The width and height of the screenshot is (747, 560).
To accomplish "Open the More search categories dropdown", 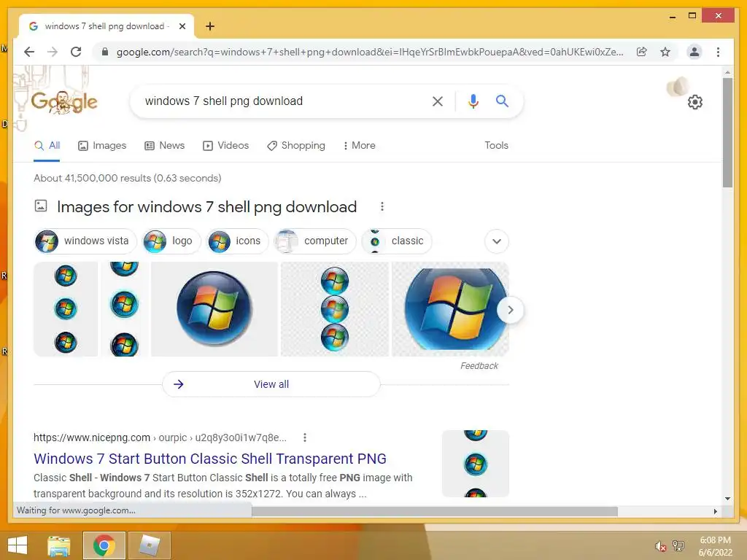I will (359, 145).
